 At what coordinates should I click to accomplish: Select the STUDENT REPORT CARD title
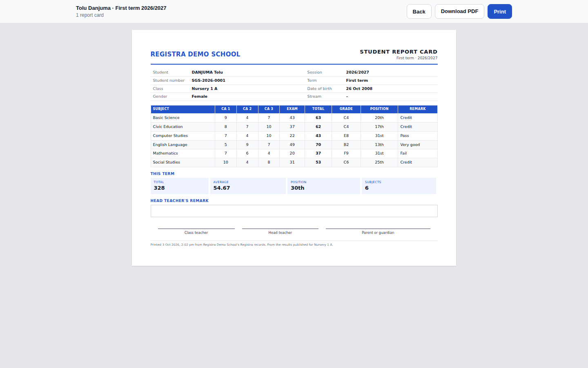pyautogui.click(x=399, y=52)
